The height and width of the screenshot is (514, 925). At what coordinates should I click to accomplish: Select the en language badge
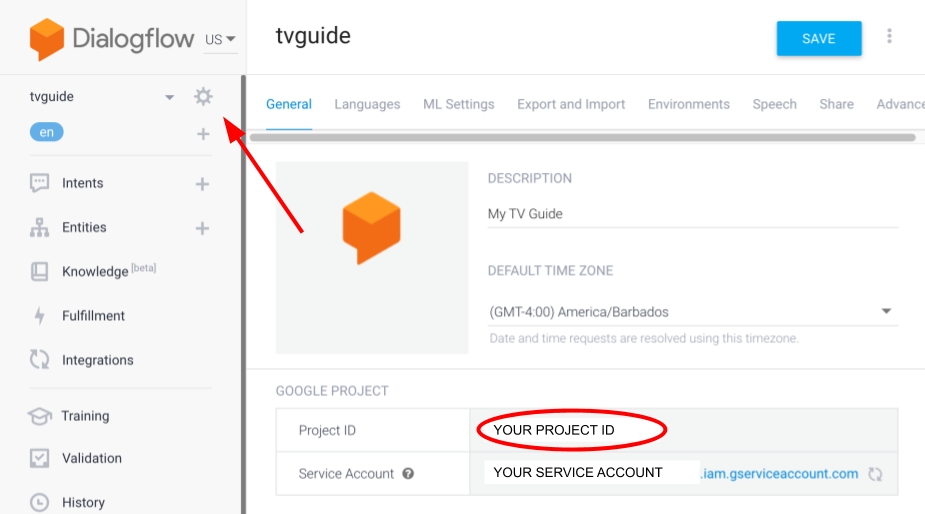(x=47, y=132)
